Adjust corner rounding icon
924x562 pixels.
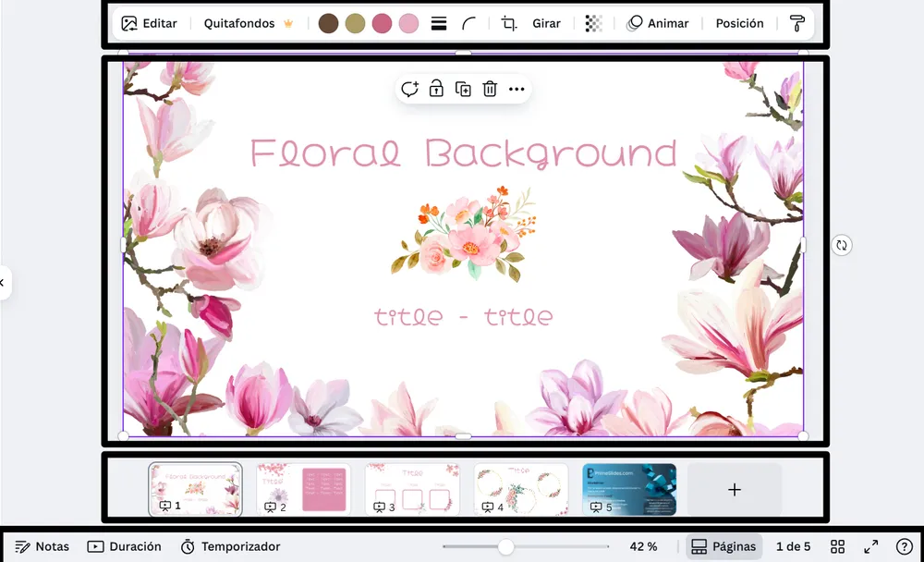coord(470,23)
